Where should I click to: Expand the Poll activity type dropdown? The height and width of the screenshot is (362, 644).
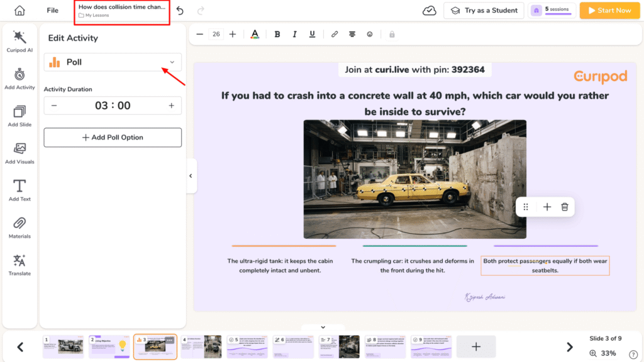(113, 62)
